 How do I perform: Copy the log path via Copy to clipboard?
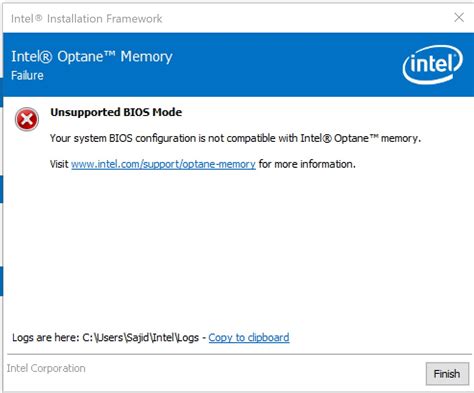(249, 338)
